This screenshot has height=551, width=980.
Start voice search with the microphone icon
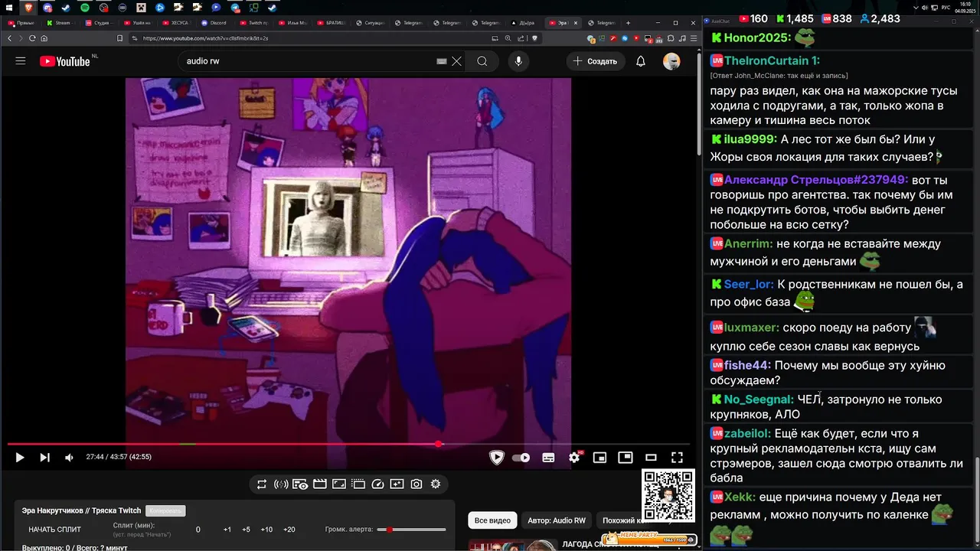pyautogui.click(x=518, y=61)
